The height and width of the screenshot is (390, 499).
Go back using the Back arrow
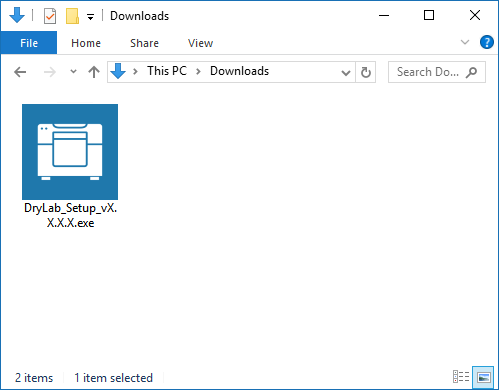coord(20,72)
